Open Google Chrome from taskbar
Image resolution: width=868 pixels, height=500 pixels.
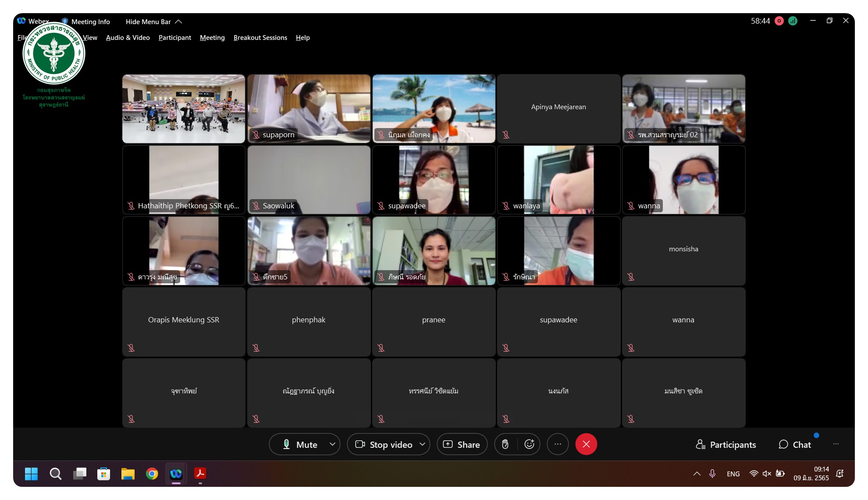pos(152,474)
